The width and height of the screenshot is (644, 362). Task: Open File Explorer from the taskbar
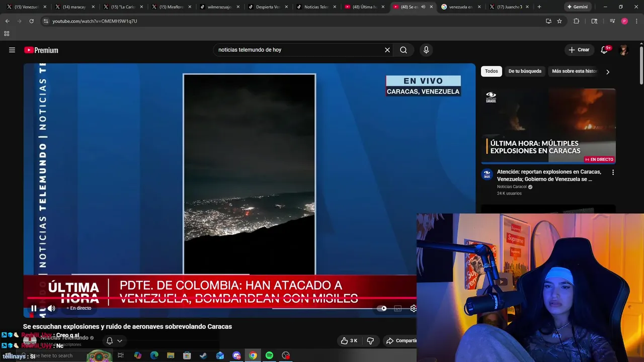point(171,355)
